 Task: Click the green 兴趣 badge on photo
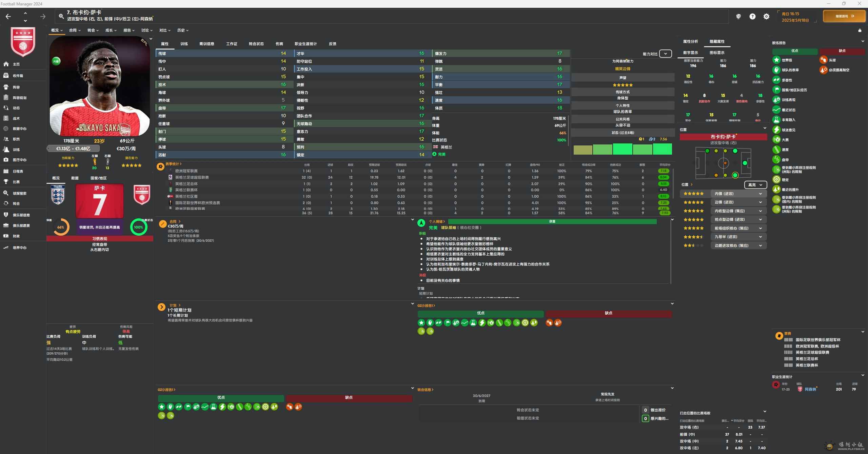pyautogui.click(x=56, y=61)
